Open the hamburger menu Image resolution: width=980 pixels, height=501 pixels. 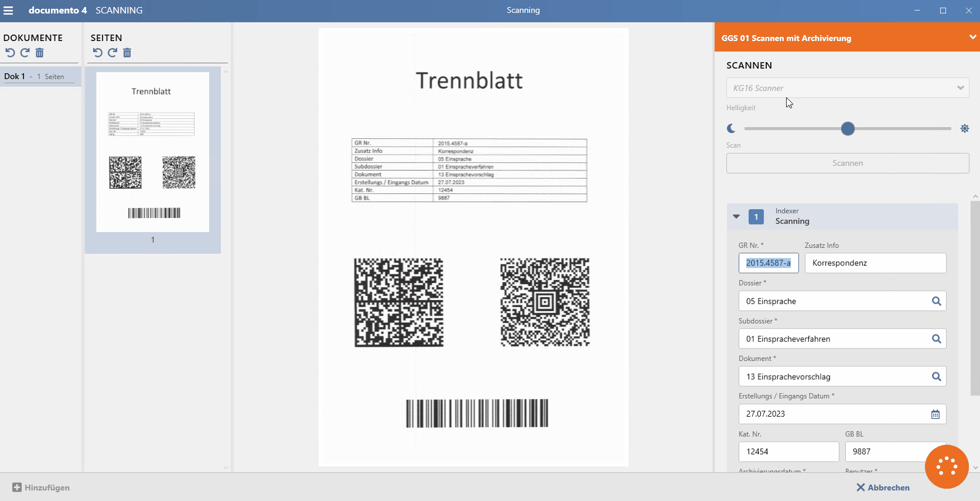pos(8,11)
